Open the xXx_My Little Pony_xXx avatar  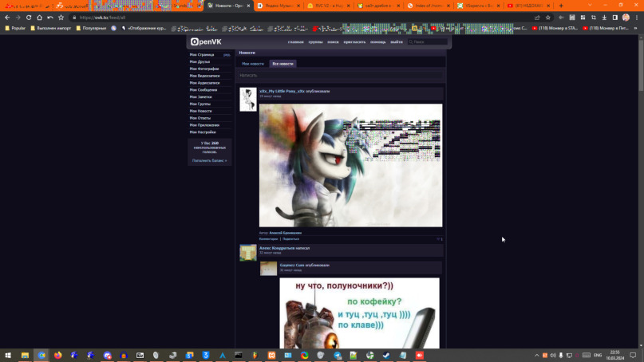[x=248, y=100]
